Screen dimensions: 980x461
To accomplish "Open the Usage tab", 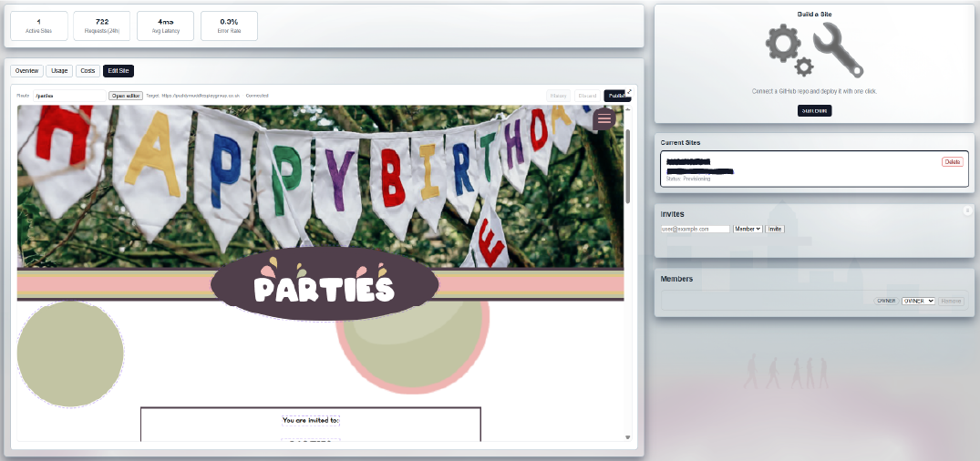I will click(59, 71).
